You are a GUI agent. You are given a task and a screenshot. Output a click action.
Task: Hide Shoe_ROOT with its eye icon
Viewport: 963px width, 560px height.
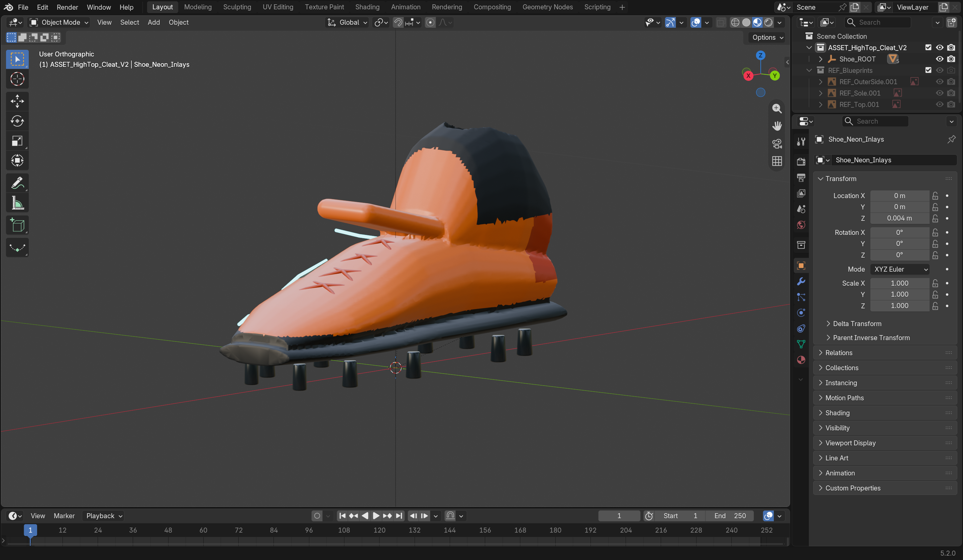[x=940, y=59]
